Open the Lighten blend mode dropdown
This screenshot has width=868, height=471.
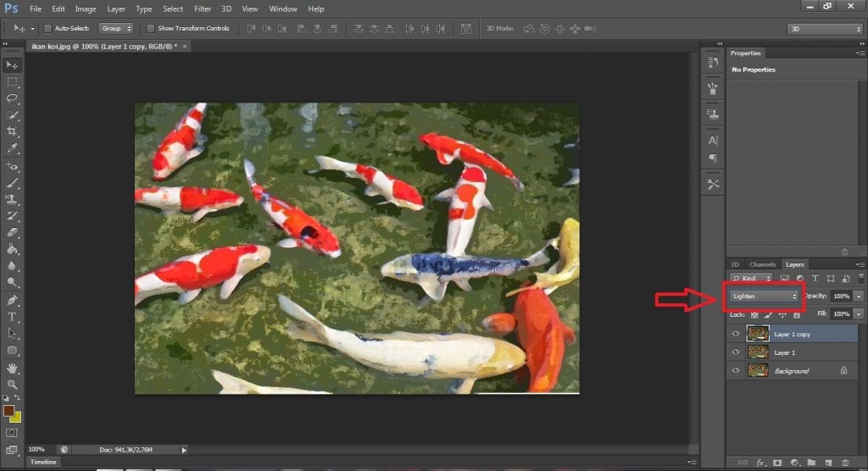(x=764, y=296)
